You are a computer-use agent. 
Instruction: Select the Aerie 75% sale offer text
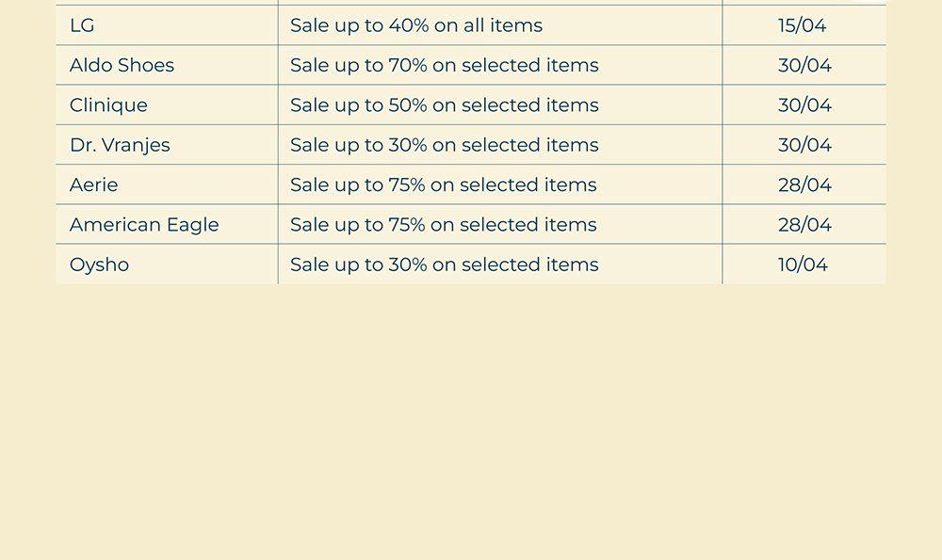tap(443, 184)
